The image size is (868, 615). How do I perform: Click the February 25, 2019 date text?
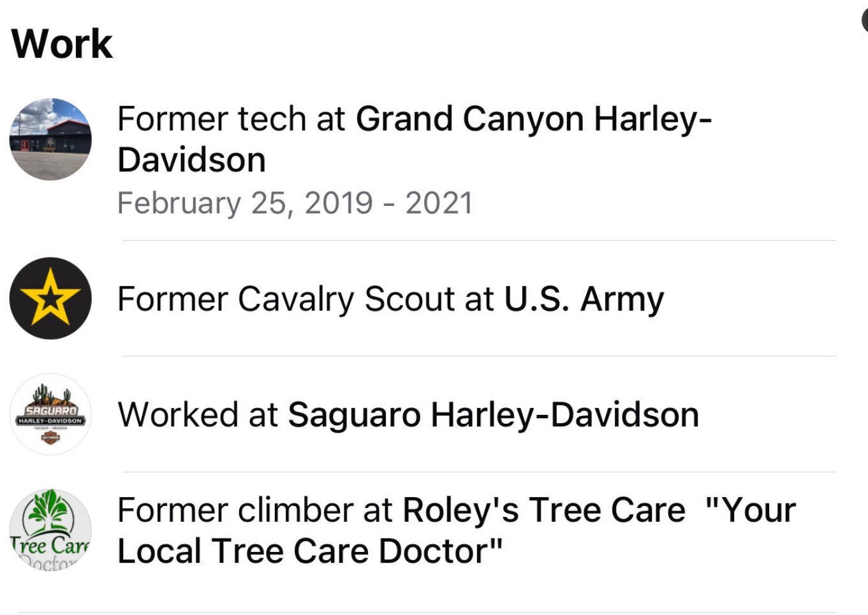tap(295, 203)
